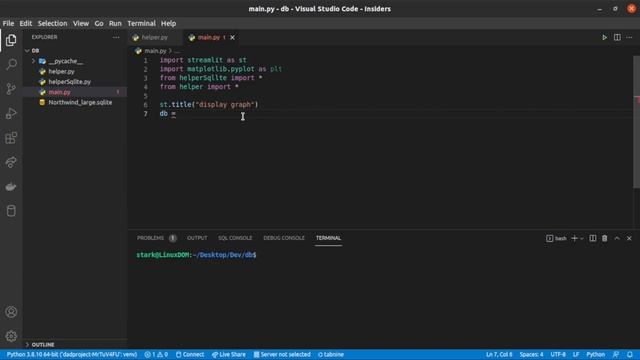Viewport: 640px width, 360px height.
Task: Open helperSqlite.py in the Explorer
Action: pyautogui.click(x=75, y=82)
